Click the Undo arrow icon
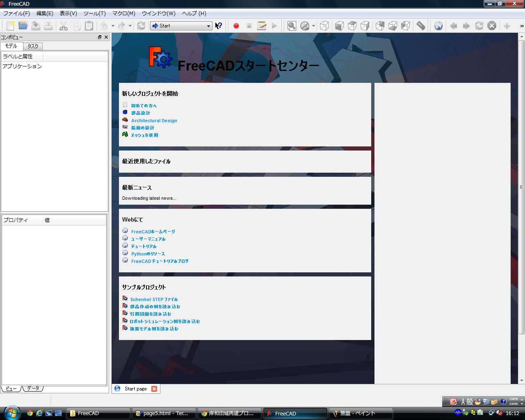 (x=104, y=26)
